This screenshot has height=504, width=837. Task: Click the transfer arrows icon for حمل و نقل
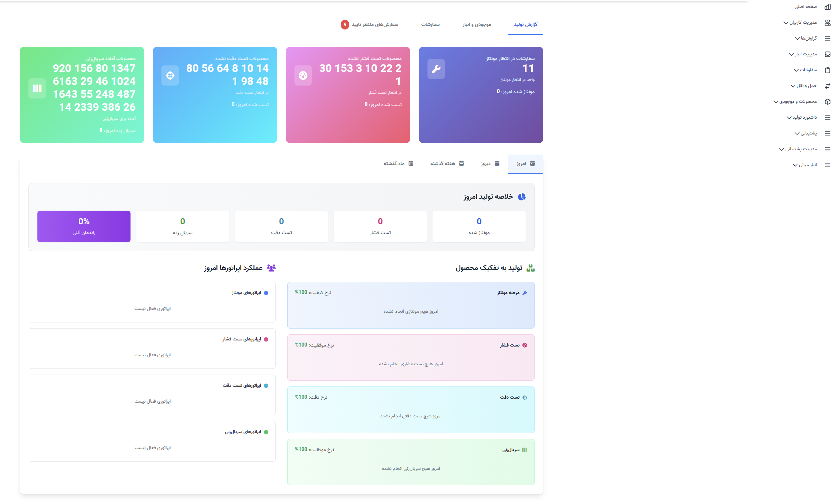(x=827, y=86)
